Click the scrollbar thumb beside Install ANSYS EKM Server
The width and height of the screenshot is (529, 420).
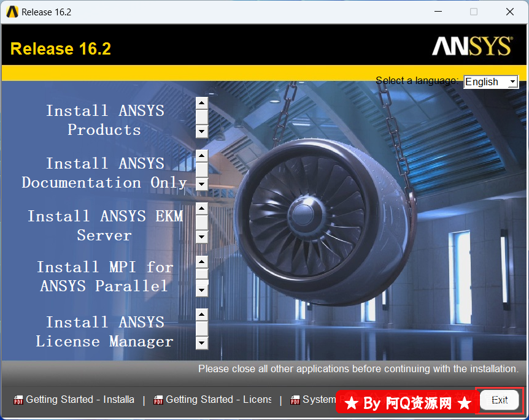(x=202, y=223)
